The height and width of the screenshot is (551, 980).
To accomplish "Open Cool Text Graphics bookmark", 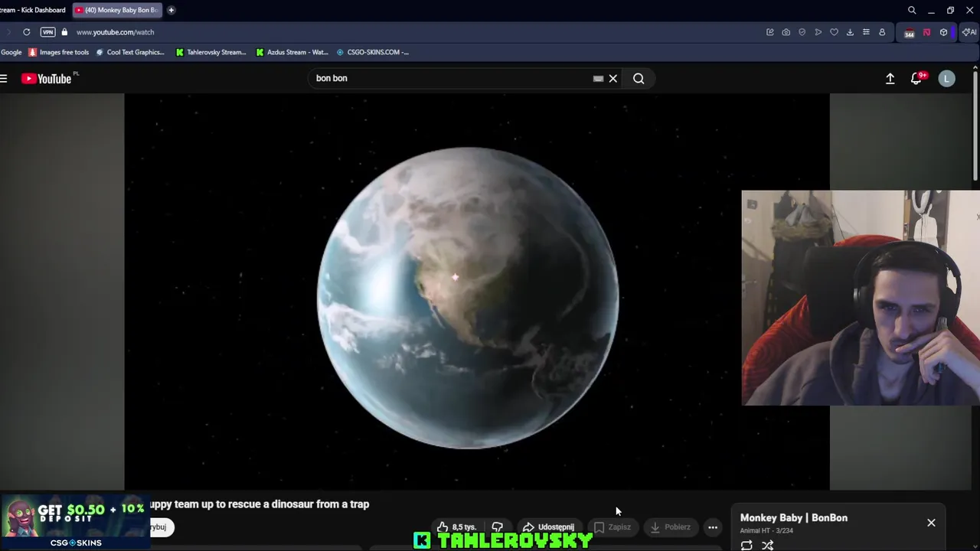I will 130,52.
